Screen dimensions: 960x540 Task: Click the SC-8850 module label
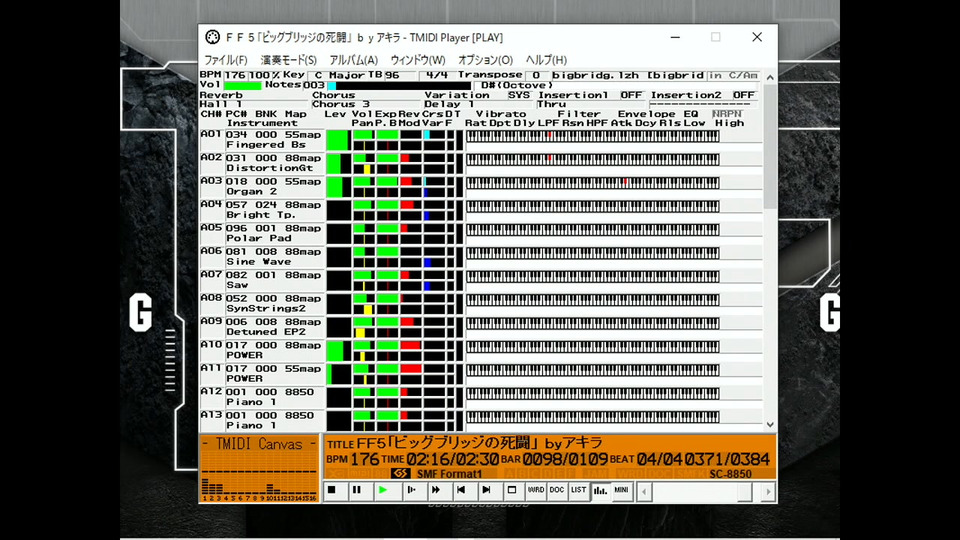click(730, 474)
